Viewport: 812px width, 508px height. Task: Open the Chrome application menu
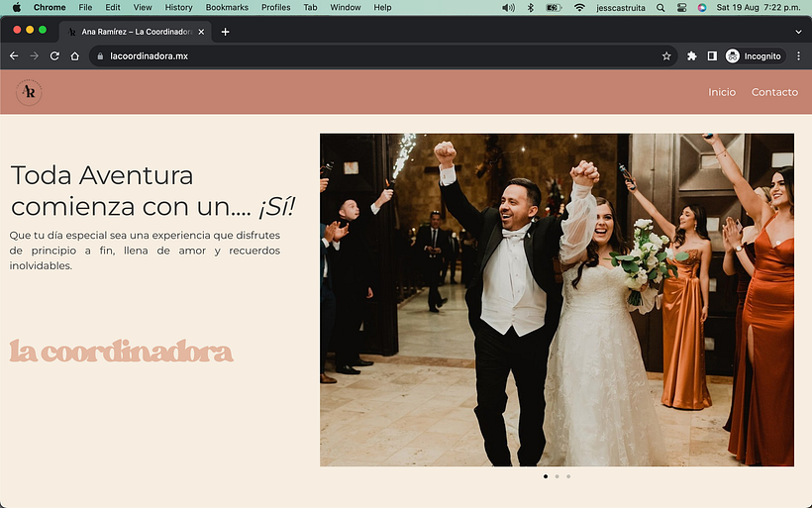pyautogui.click(x=50, y=7)
